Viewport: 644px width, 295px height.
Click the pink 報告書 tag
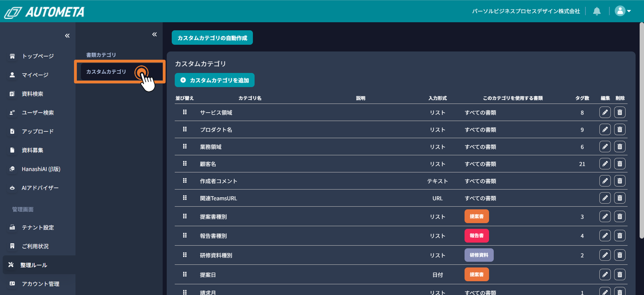click(x=477, y=236)
